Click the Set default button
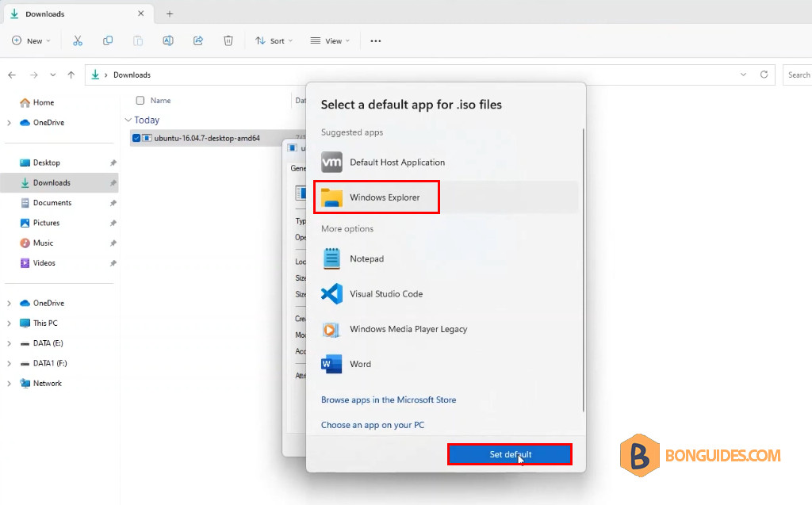The height and width of the screenshot is (505, 812). 510,454
